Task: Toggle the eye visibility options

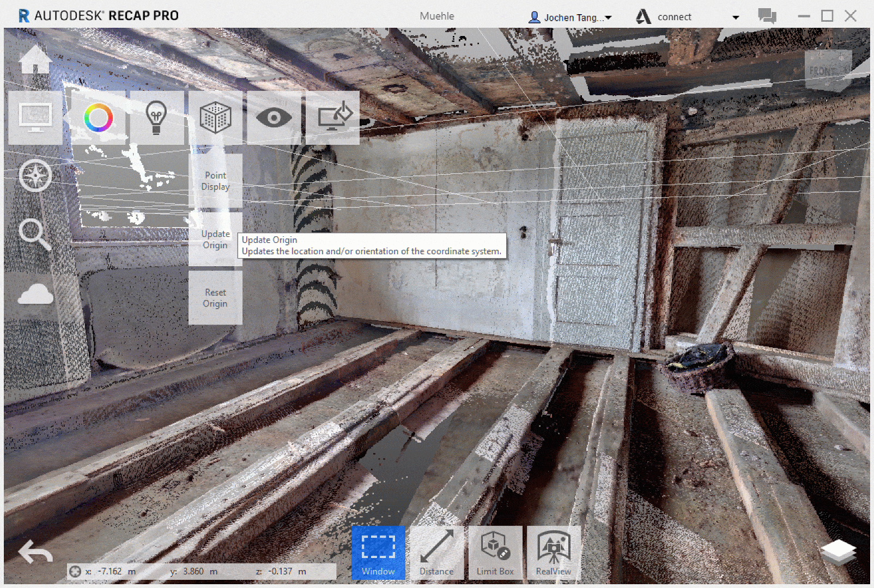Action: pos(274,118)
